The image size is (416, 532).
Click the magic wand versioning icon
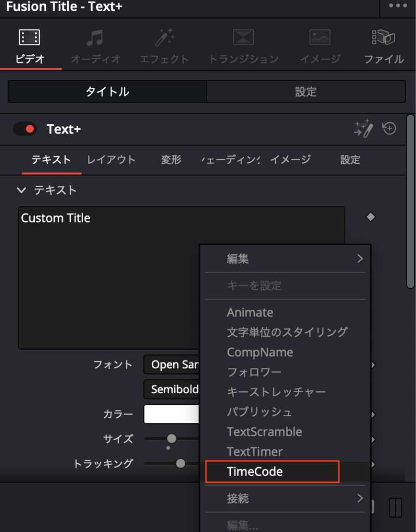click(363, 129)
